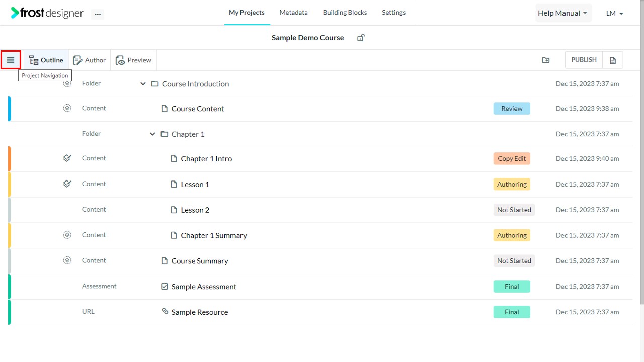Open the Chapter 1 Summary item
Image resolution: width=644 pixels, height=362 pixels.
214,235
